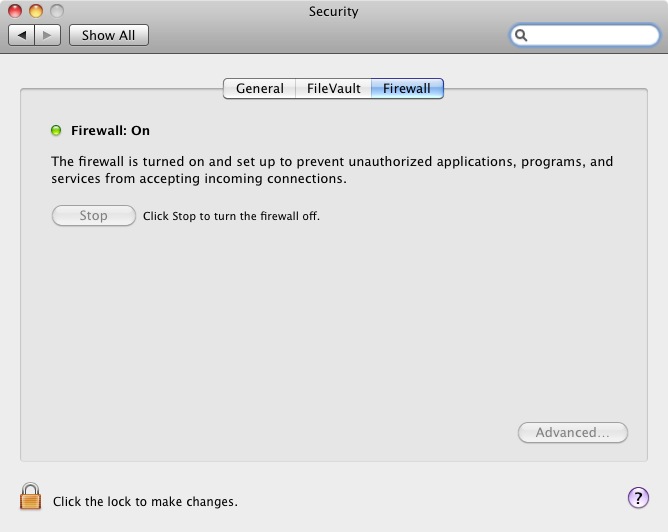Switch to the General tab
Image resolution: width=668 pixels, height=532 pixels.
click(x=259, y=89)
